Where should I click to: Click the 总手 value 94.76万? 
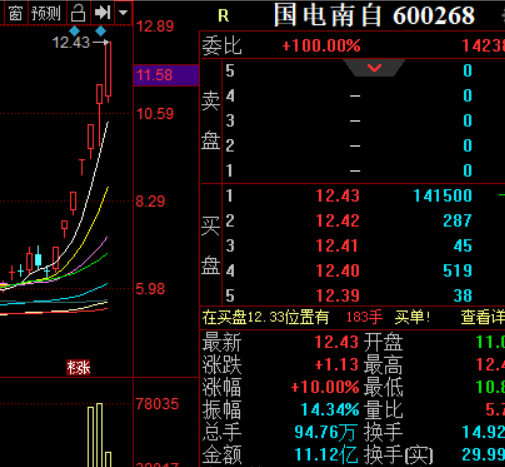click(326, 432)
